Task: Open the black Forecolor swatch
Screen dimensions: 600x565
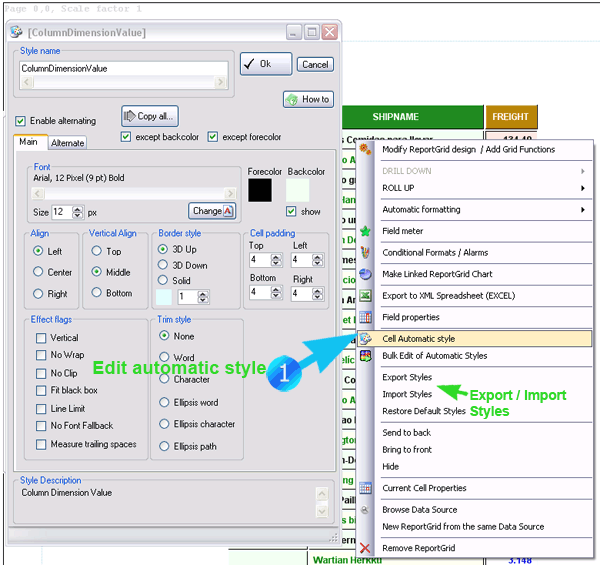Action: pyautogui.click(x=260, y=190)
